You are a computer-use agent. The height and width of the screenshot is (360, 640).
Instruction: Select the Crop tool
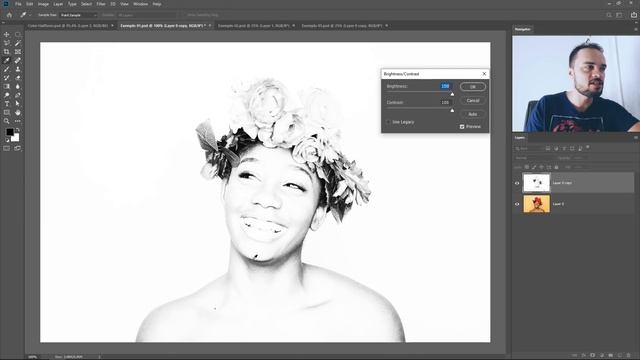[x=7, y=52]
